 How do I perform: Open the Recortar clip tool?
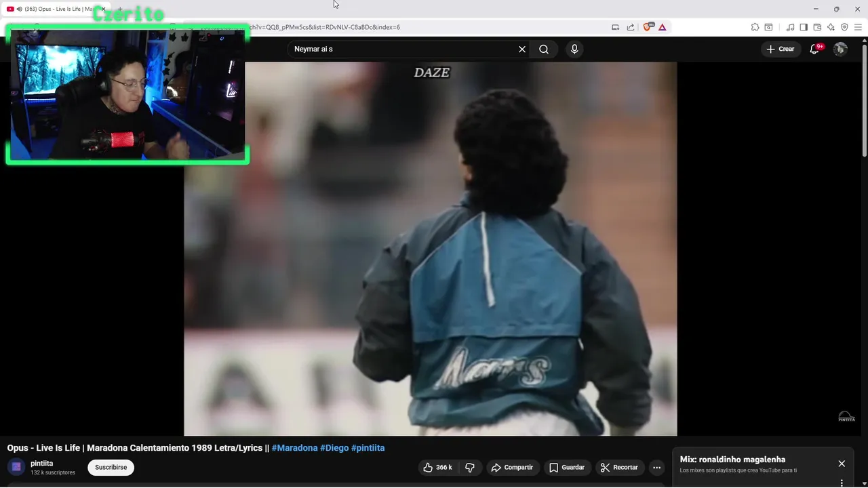pyautogui.click(x=619, y=468)
